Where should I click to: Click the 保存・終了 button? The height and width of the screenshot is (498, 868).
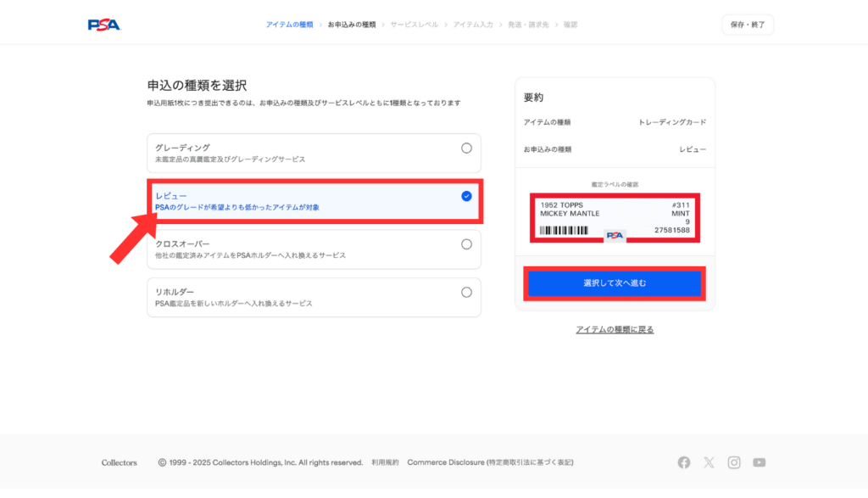point(748,25)
